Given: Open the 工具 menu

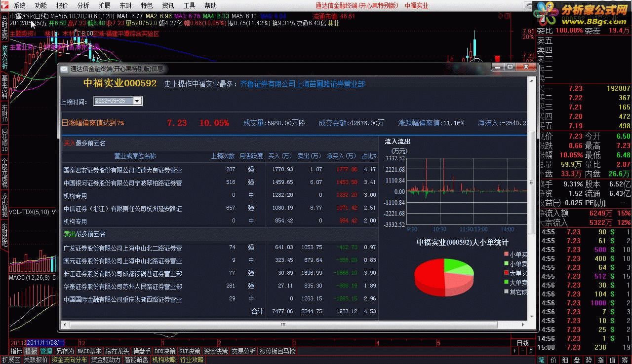Looking at the screenshot, I should pyautogui.click(x=190, y=6).
